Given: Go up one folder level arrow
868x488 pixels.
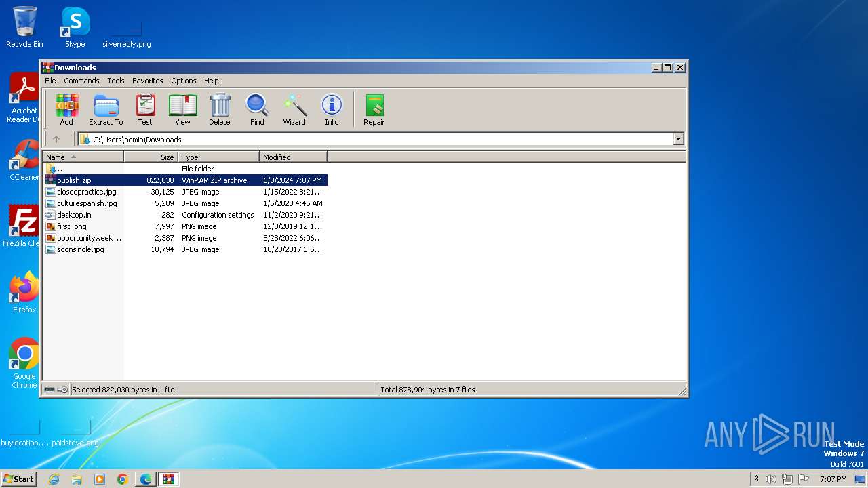Looking at the screenshot, I should click(56, 140).
